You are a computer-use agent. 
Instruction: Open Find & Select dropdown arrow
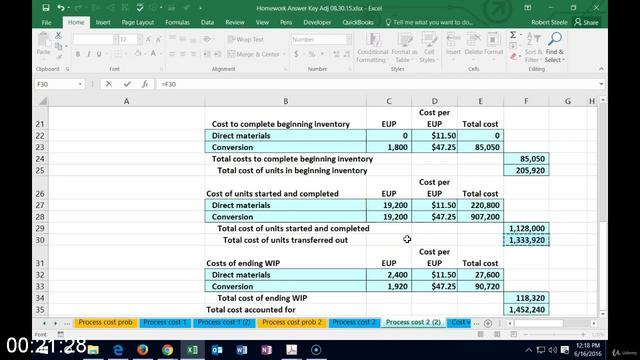point(564,60)
